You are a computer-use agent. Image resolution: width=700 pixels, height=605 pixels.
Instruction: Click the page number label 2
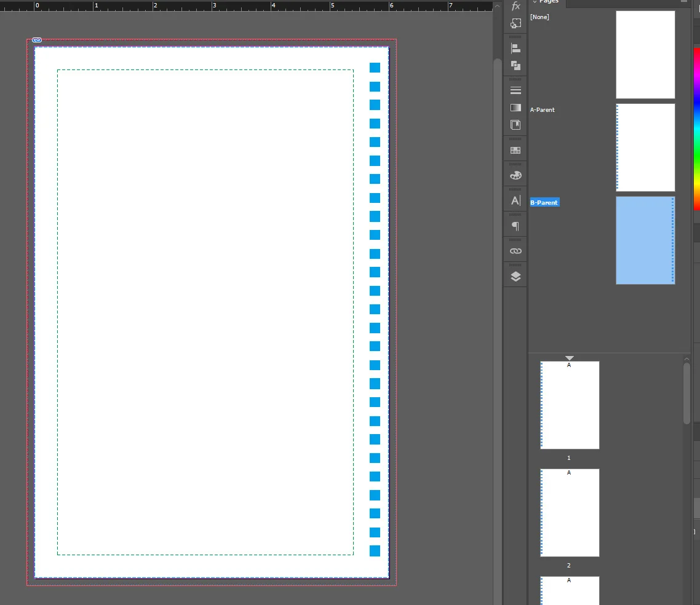tap(569, 565)
